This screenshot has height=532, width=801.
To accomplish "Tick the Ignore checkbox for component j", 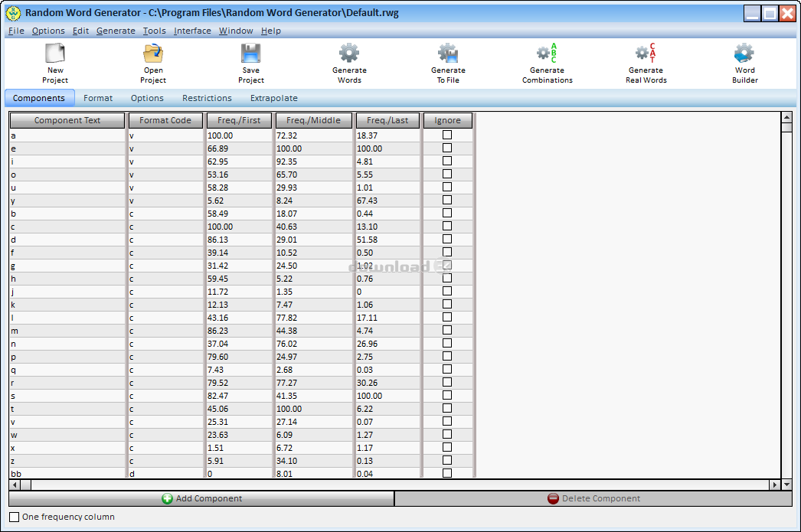I will [447, 291].
